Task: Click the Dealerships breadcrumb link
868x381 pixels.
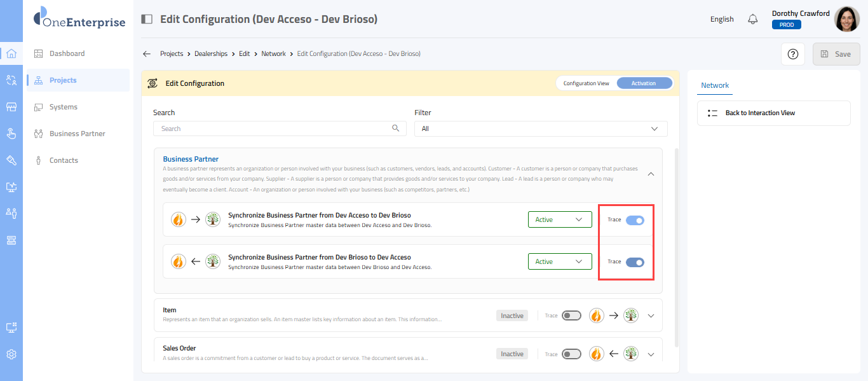Action: [211, 54]
